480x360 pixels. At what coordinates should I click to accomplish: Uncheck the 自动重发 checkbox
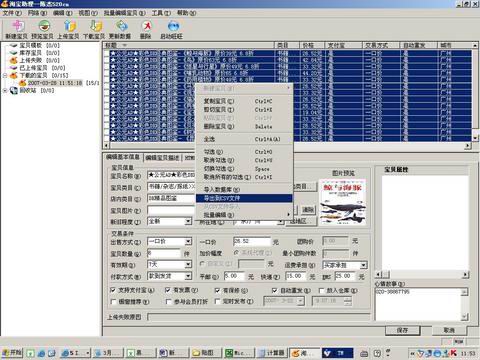point(274,290)
